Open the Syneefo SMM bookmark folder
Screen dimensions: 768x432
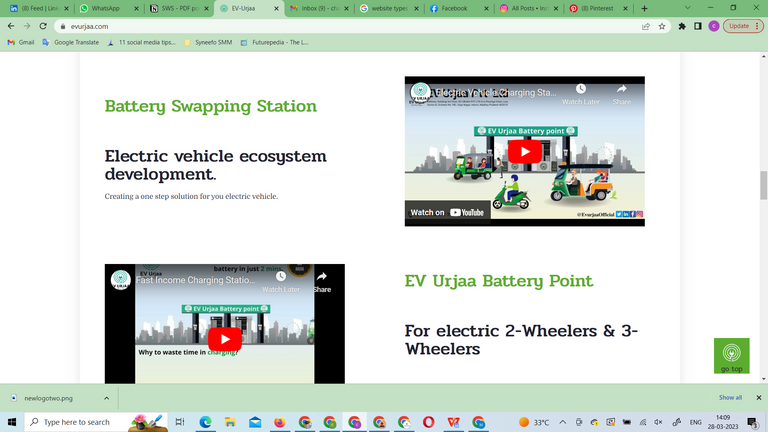pyautogui.click(x=208, y=43)
